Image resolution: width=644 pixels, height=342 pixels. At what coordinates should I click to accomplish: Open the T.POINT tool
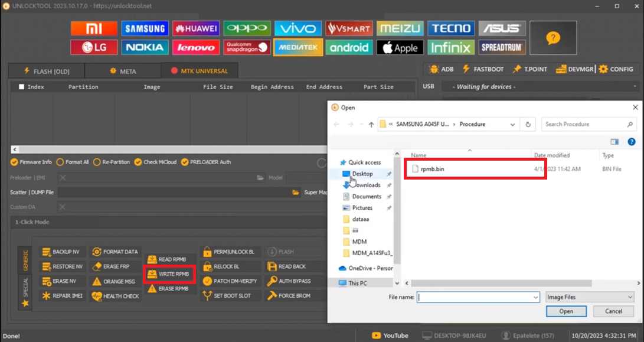(530, 69)
